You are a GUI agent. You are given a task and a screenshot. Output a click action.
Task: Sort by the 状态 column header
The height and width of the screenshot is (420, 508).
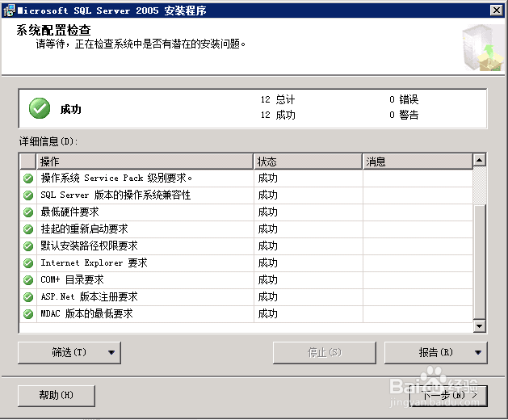(x=308, y=162)
